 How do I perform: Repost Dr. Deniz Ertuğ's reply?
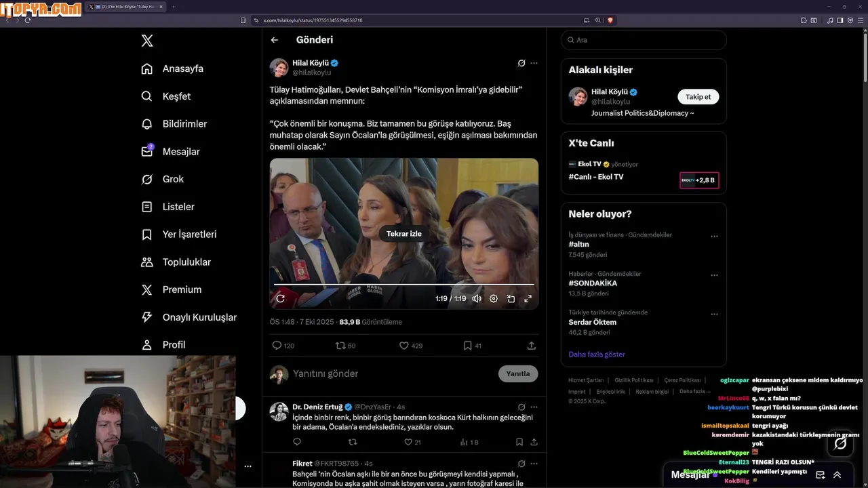pos(353,442)
